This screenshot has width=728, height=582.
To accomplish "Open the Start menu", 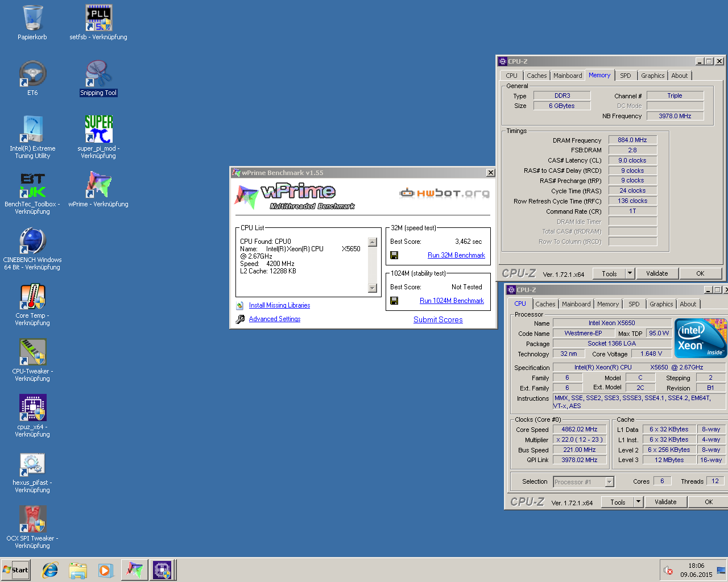I will pyautogui.click(x=16, y=570).
